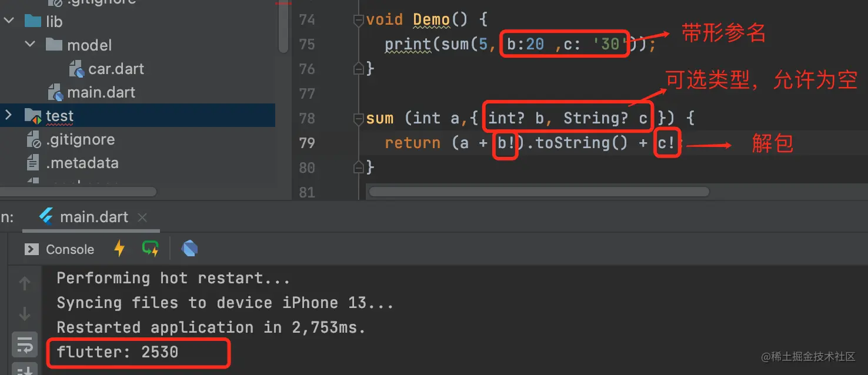The image size is (868, 375).
Task: Open main.dart in the project tree
Action: click(101, 92)
